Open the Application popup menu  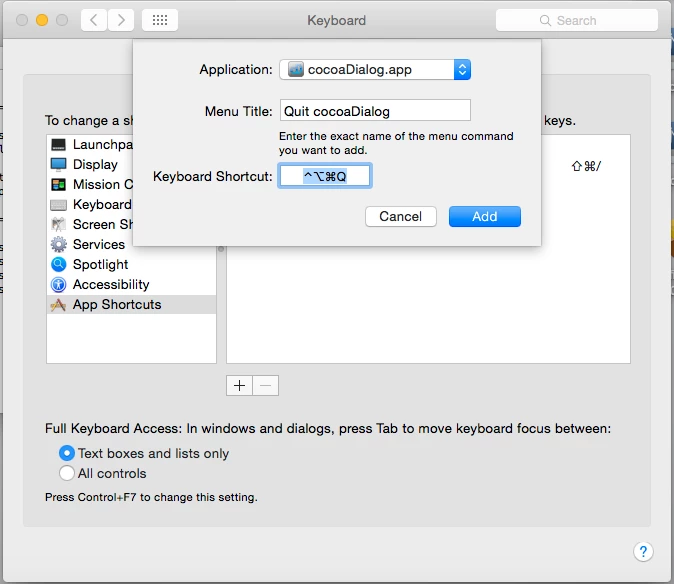375,70
